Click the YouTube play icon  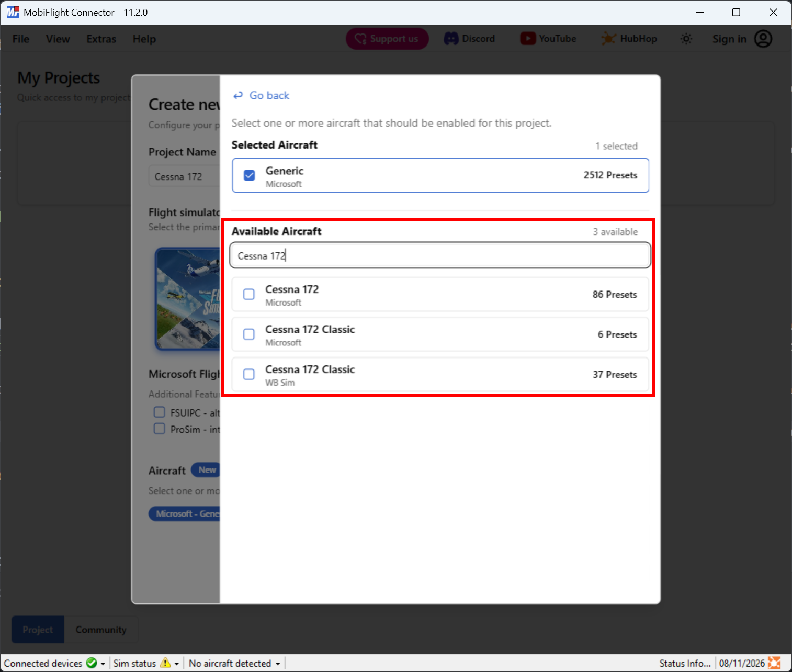[528, 39]
